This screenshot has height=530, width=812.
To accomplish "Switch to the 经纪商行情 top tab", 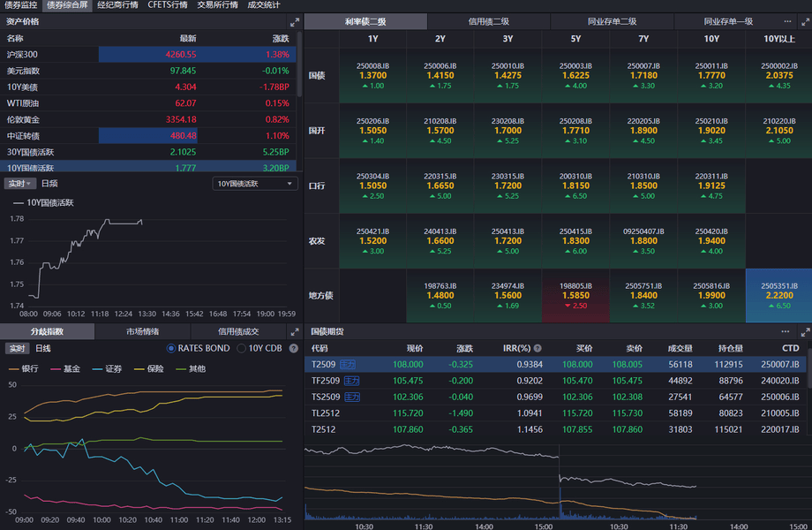I will [x=117, y=5].
